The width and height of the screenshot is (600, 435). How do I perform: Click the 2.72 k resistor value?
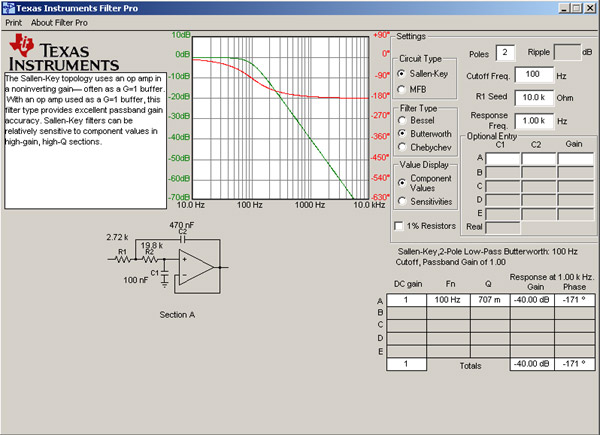pyautogui.click(x=117, y=237)
